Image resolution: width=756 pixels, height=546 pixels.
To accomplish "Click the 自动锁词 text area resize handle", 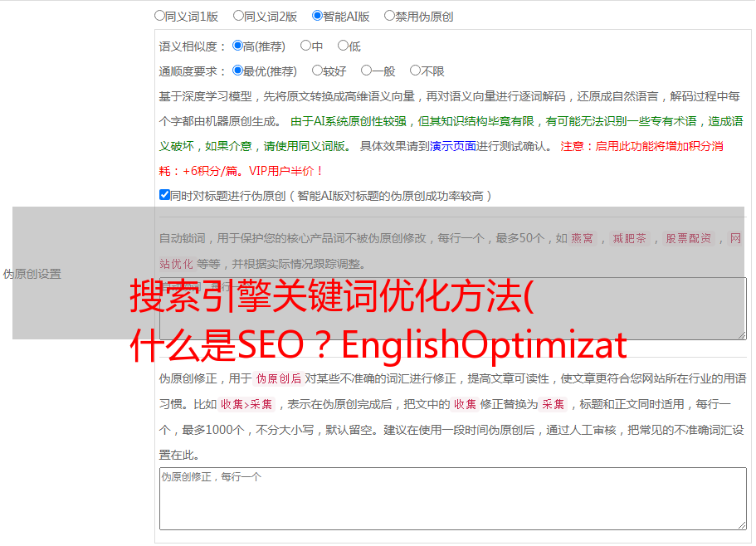I will pos(741,334).
